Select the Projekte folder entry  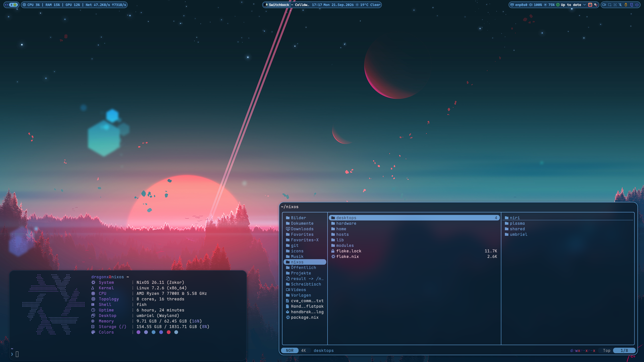point(305,273)
